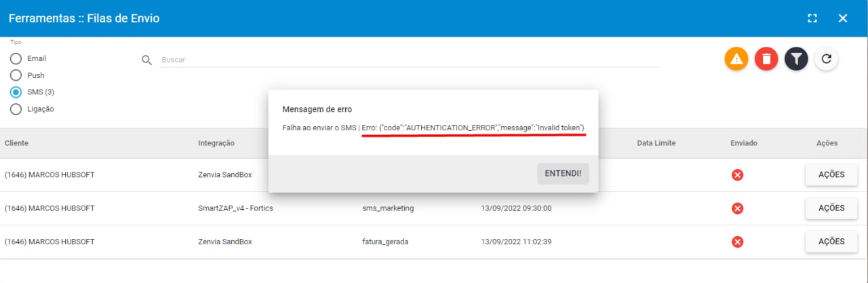
Task: Click the Buscar search field
Action: point(410,60)
